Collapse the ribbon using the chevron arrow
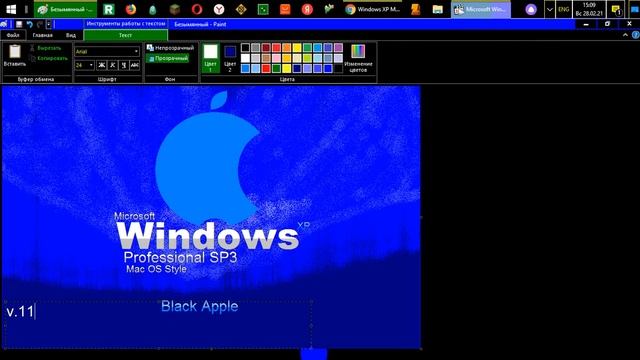 tap(625, 35)
